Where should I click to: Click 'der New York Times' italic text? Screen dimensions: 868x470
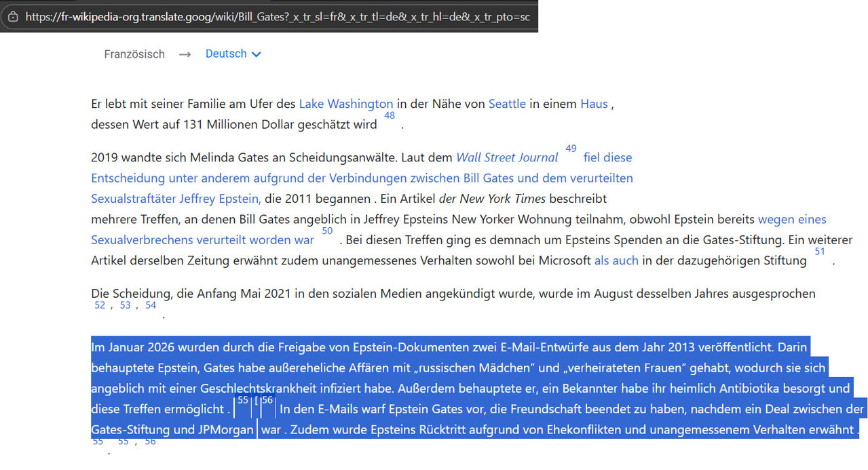tap(492, 199)
